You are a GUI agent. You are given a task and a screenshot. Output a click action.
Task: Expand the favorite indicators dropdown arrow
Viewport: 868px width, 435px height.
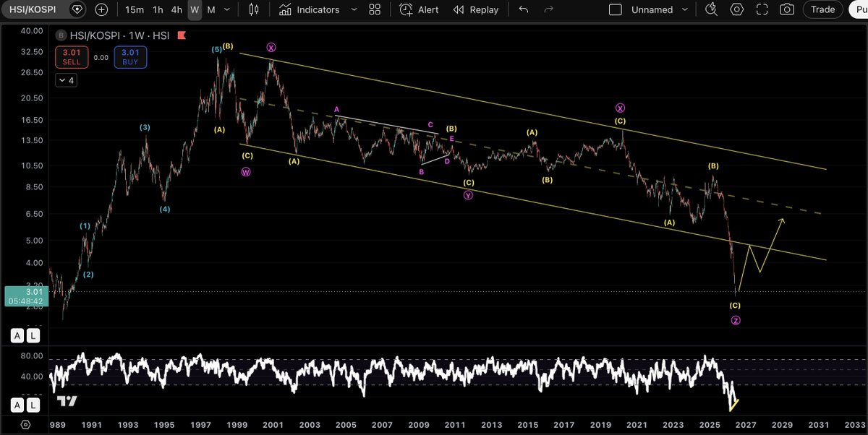(x=353, y=9)
